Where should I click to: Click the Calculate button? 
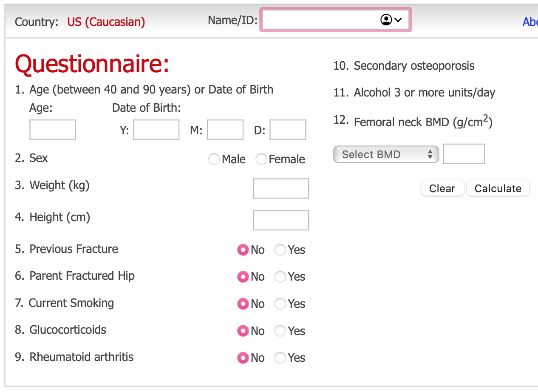pos(498,188)
